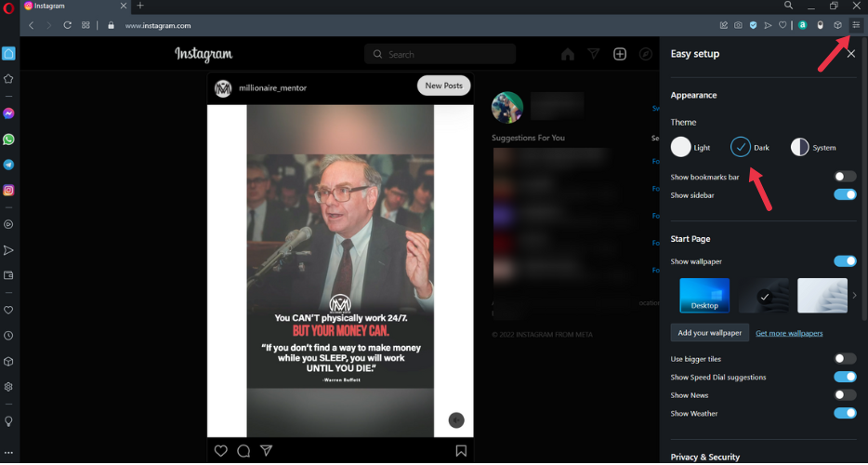Click the site padlock security icon
The width and height of the screenshot is (868, 465).
[111, 25]
